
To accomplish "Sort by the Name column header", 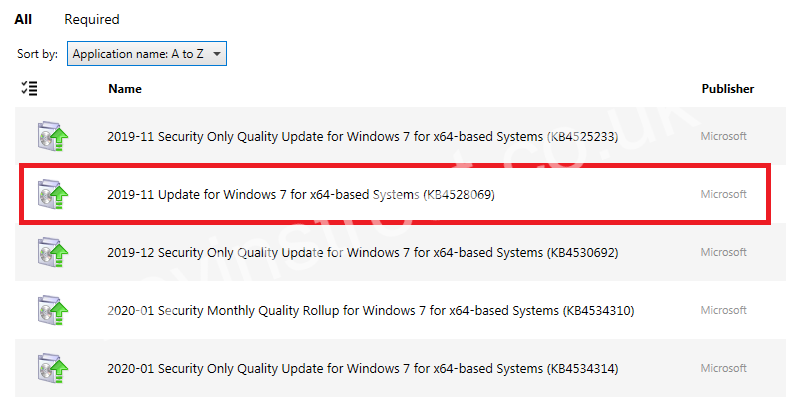I will (125, 89).
